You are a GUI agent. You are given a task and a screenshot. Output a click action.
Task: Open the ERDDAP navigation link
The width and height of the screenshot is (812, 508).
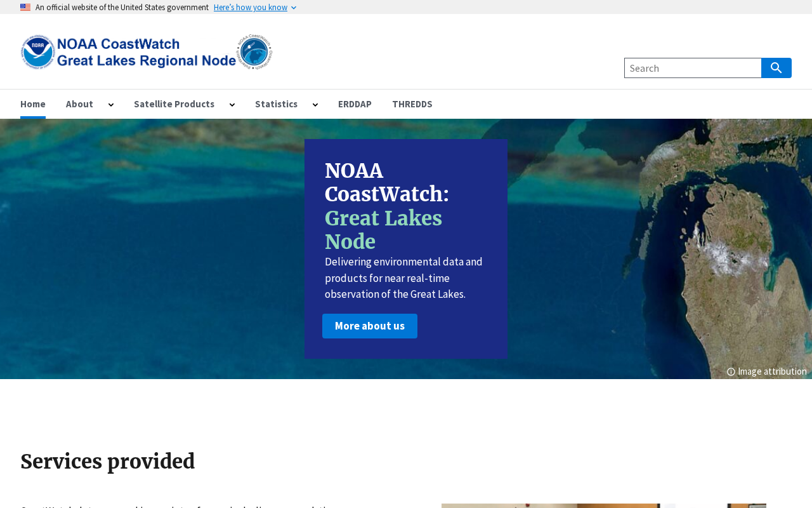pos(355,104)
